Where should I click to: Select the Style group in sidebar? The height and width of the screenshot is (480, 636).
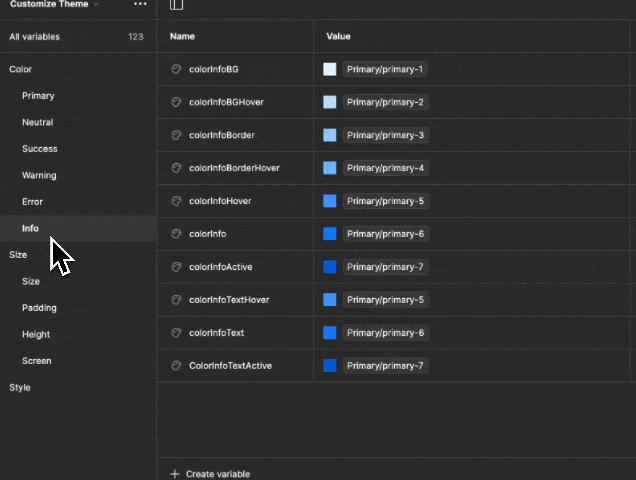coord(20,387)
